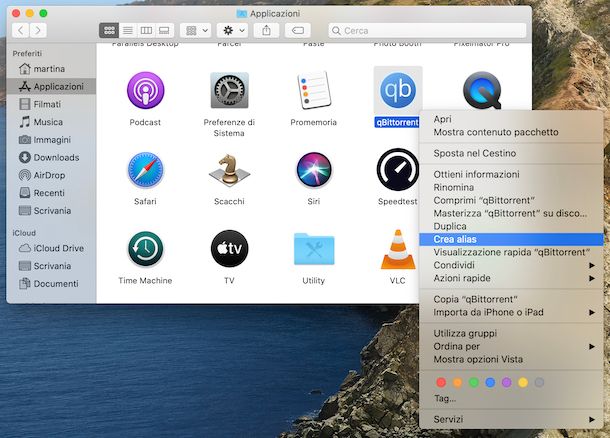Choose Ottieni informazioni menu entry
The width and height of the screenshot is (610, 438).
[x=511, y=174]
